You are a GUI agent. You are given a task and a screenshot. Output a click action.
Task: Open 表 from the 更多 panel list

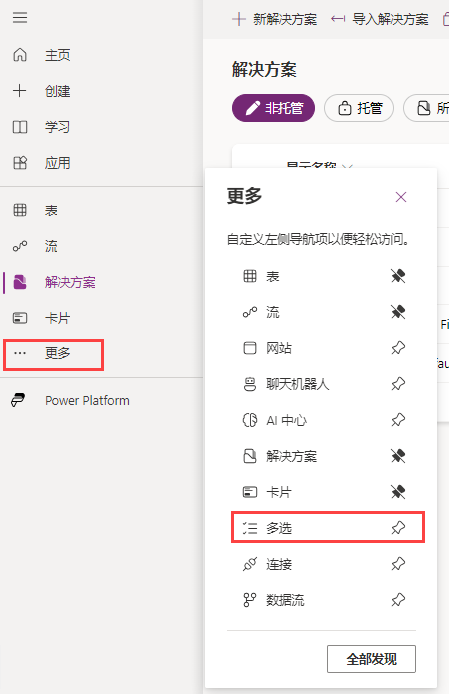(x=273, y=276)
